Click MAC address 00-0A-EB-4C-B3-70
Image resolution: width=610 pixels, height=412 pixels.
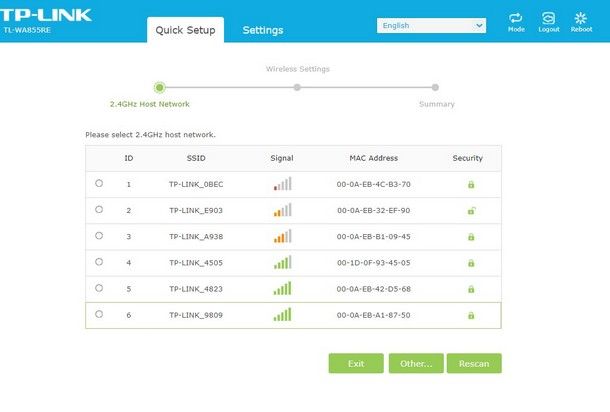373,184
